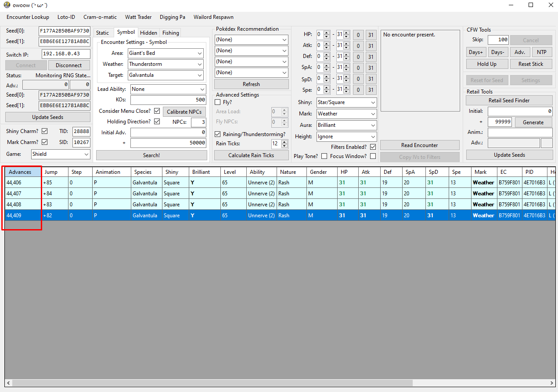Open the first Pokédex Recommendation dropdown
The image size is (558, 392).
tap(252, 40)
